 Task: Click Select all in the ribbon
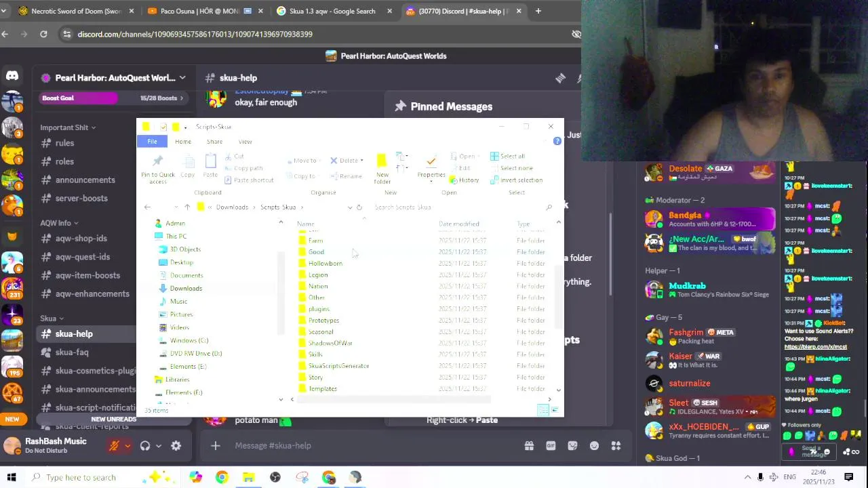pos(507,157)
